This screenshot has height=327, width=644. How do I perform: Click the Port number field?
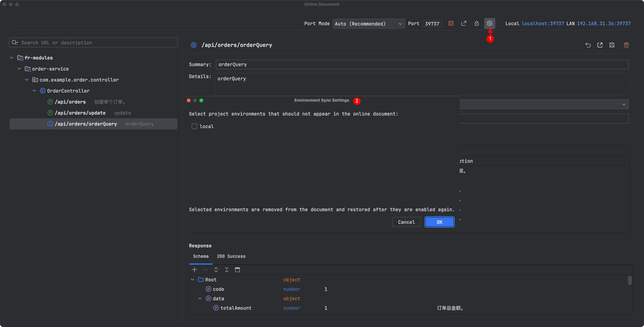[x=432, y=23]
